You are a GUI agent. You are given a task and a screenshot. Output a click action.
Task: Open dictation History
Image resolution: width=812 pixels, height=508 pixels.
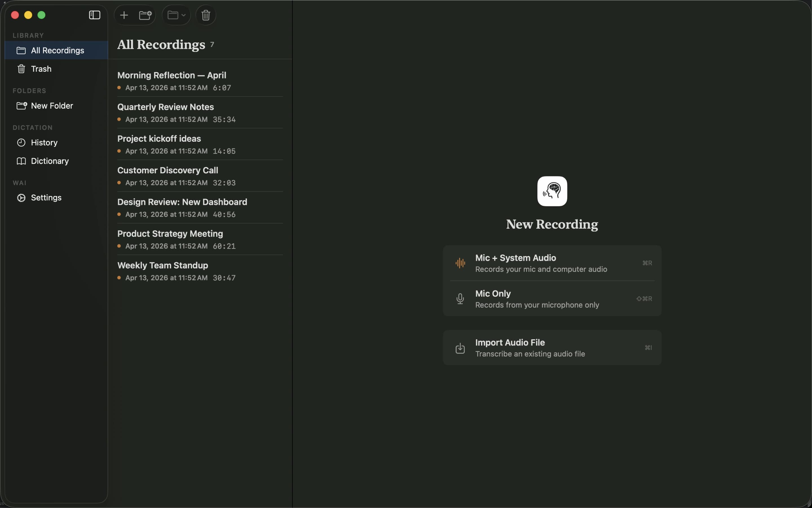(56, 143)
